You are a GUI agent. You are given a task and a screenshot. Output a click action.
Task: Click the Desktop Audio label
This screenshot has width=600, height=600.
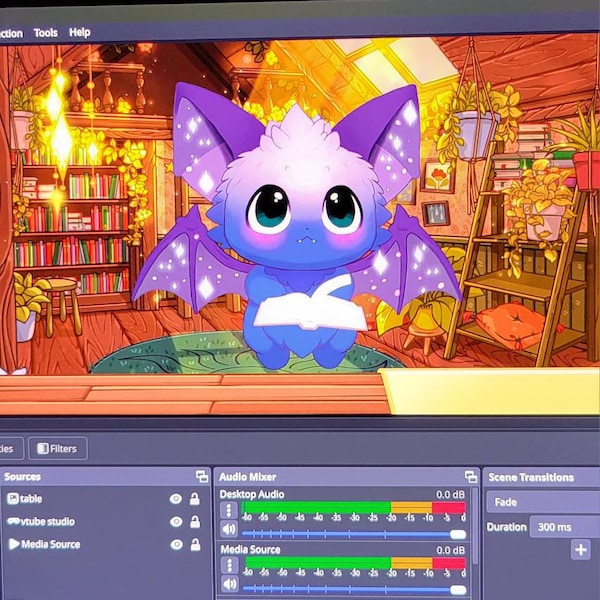252,494
